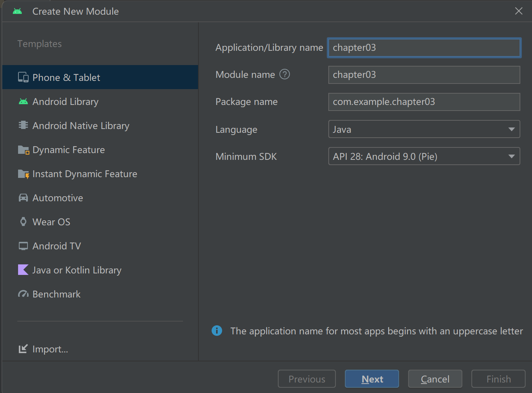
Task: Select the Android TV template label
Action: (x=56, y=246)
